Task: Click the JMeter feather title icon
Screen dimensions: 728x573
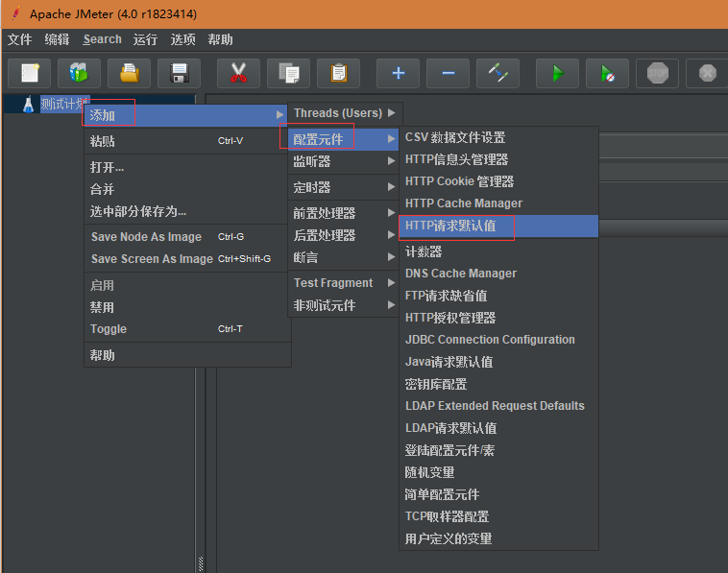Action: (x=16, y=13)
